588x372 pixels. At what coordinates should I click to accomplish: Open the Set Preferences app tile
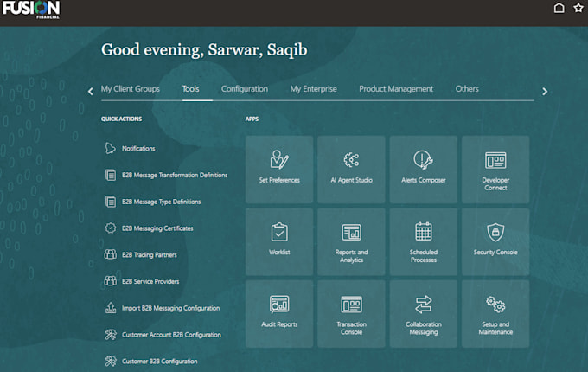point(279,170)
